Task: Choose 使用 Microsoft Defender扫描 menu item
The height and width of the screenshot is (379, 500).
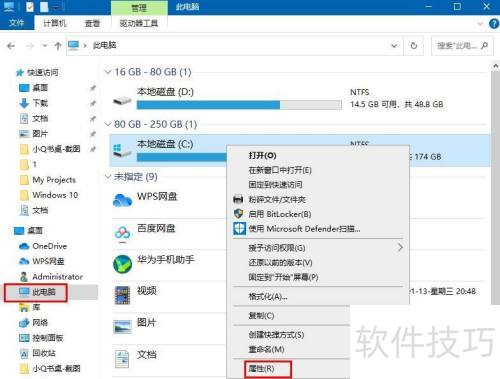Action: [304, 229]
